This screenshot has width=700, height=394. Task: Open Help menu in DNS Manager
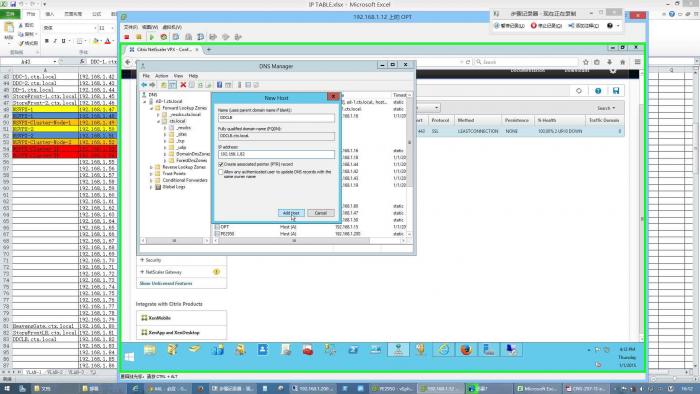[193, 76]
